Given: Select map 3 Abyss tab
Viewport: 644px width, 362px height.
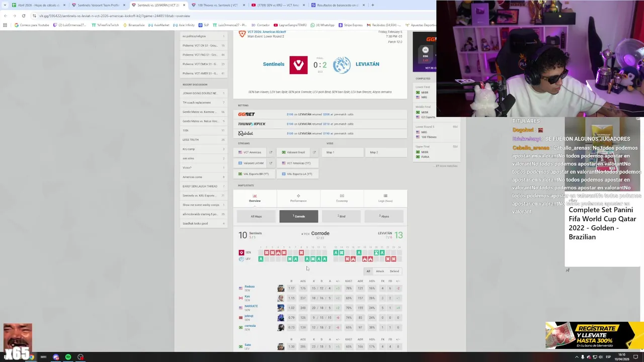Looking at the screenshot, I should point(384,217).
